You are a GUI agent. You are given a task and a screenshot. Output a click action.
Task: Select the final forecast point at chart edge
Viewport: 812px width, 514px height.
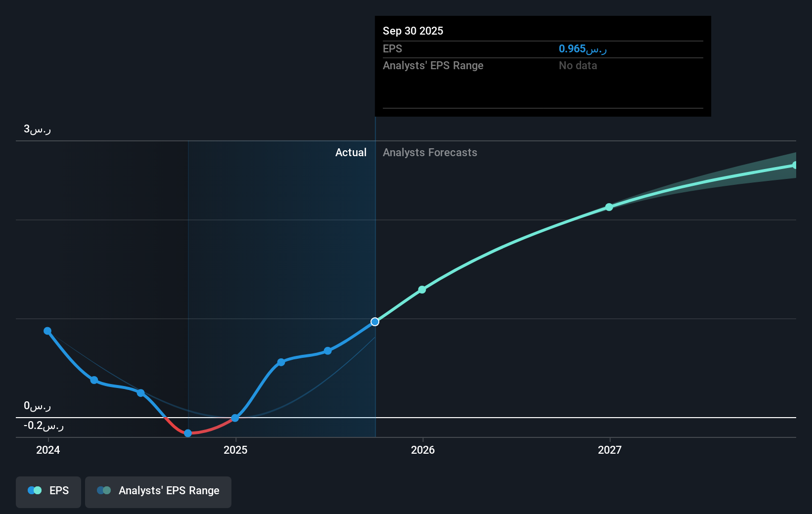click(x=794, y=164)
